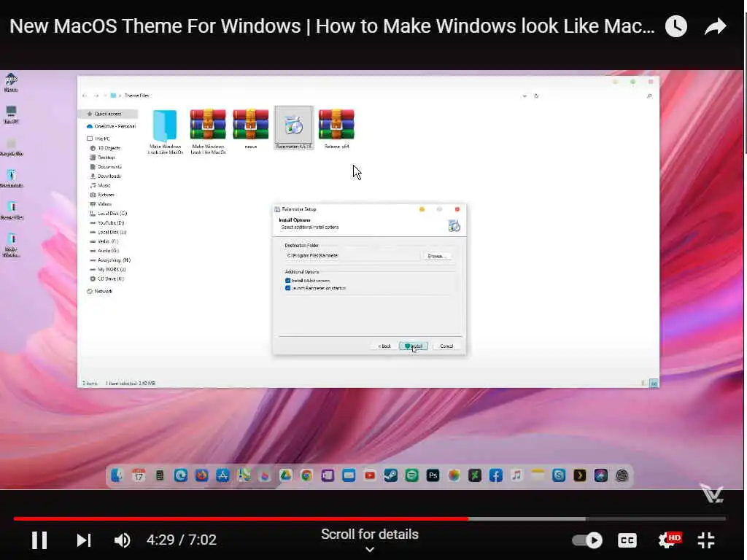Screen dimensions: 747x560
Task: Cancel the Rainmeter Setup
Action: coord(446,346)
